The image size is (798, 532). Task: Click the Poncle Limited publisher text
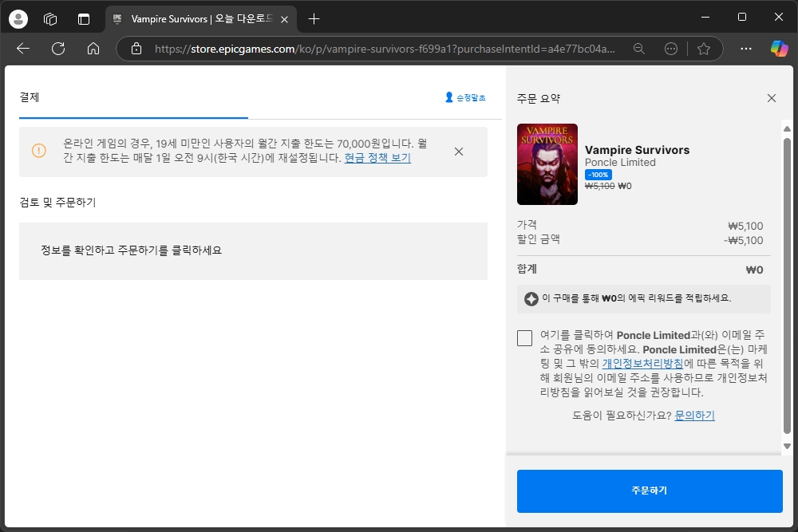(x=620, y=162)
